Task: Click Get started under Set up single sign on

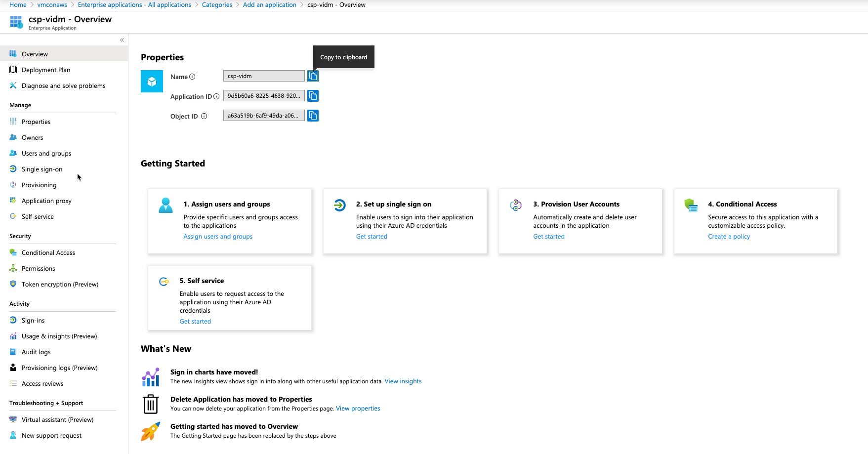Action: pos(372,237)
